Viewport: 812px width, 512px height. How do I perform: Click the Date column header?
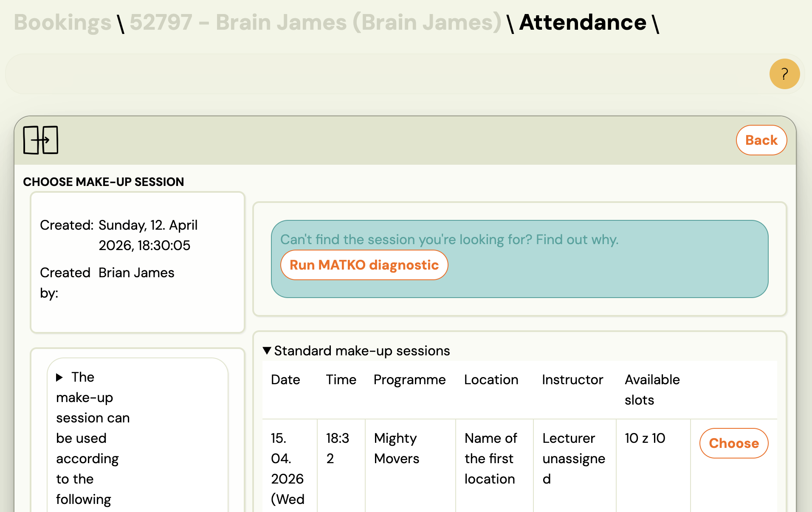click(285, 380)
